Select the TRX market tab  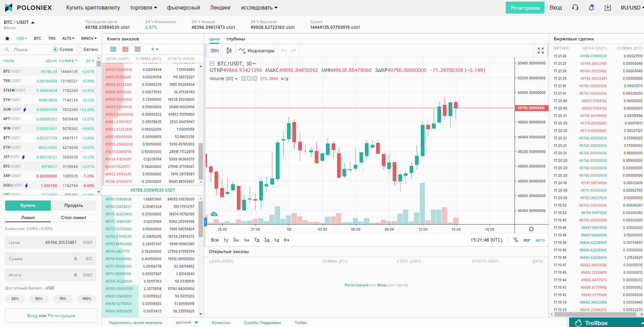(52, 38)
